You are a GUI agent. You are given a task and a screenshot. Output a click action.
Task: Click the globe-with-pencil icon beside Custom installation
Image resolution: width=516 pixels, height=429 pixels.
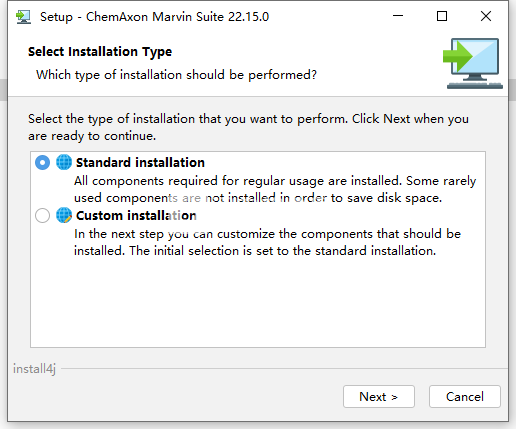click(x=64, y=215)
